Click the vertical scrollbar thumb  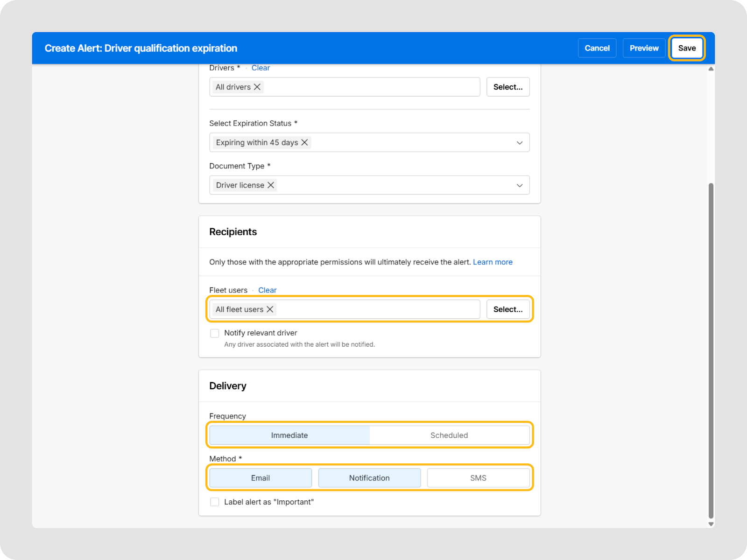tap(711, 350)
